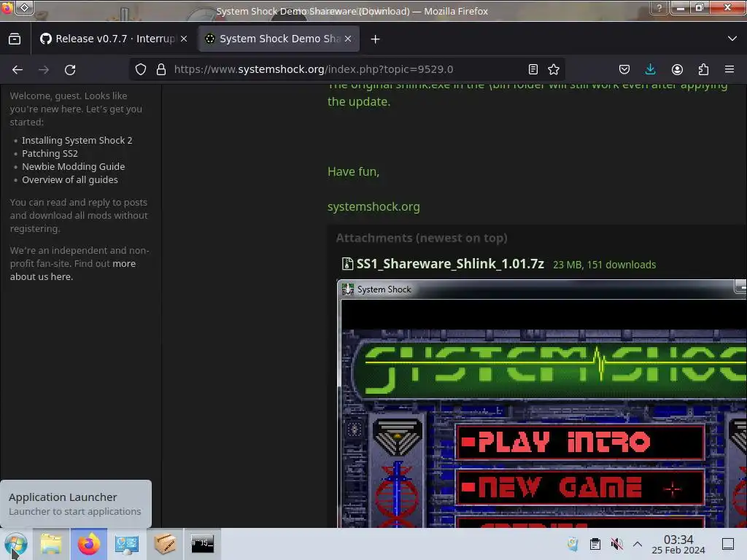Close the Release v0.7.7 tab
The height and width of the screenshot is (560, 747).
(184, 39)
